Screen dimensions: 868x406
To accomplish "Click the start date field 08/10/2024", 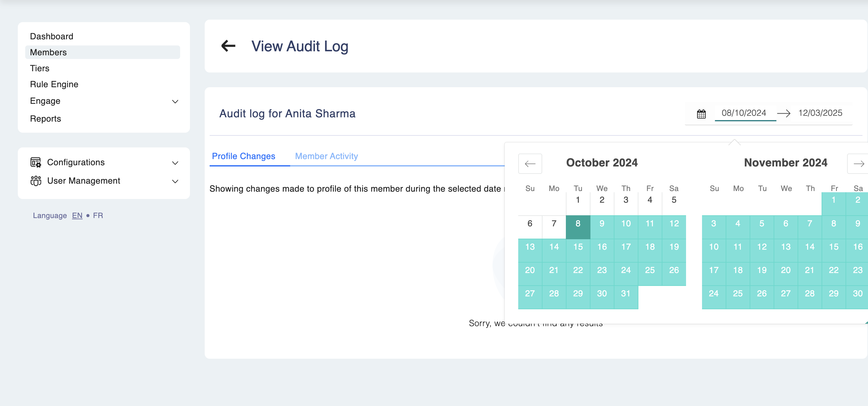I will [x=744, y=113].
